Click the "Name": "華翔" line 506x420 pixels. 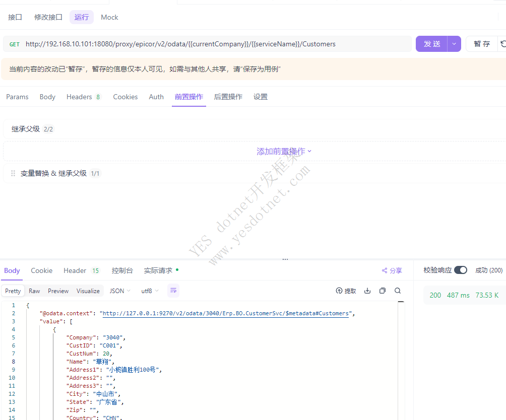tap(90, 362)
